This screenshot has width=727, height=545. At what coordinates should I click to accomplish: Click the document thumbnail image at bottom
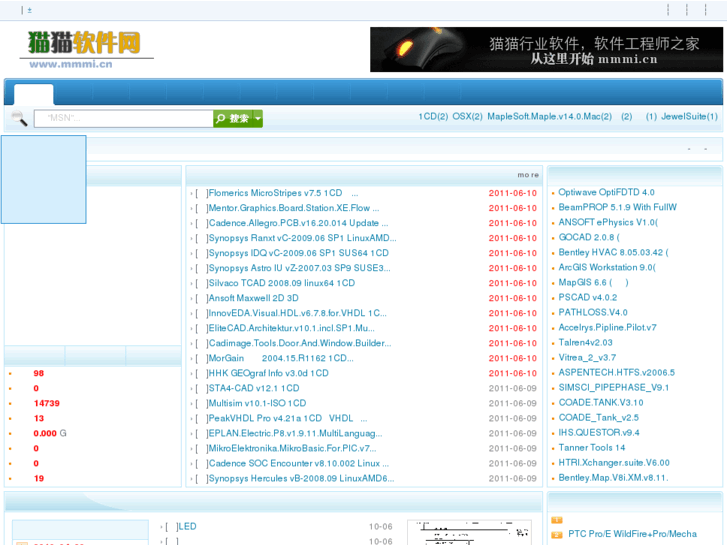(x=469, y=532)
